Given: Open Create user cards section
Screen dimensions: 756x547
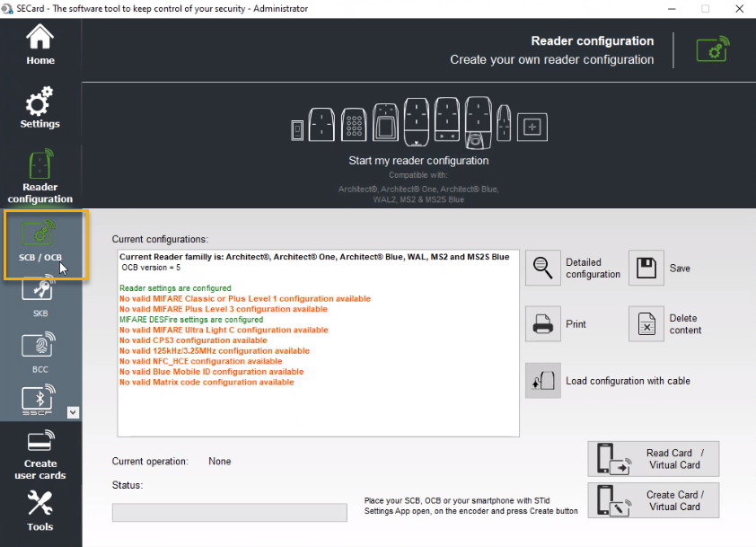Looking at the screenshot, I should 40,455.
